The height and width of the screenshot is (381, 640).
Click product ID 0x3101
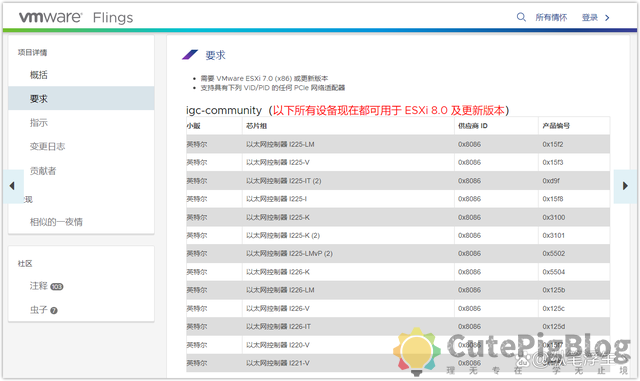coord(553,235)
